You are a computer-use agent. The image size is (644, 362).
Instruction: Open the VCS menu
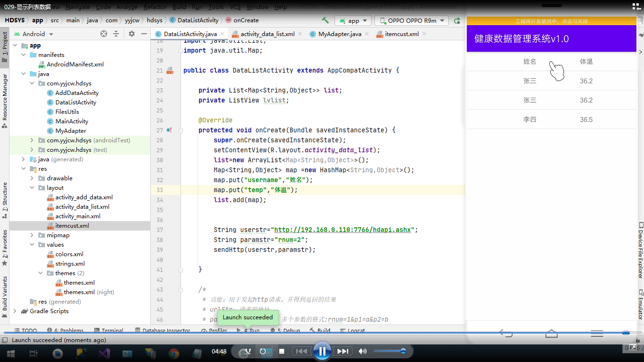235,7
